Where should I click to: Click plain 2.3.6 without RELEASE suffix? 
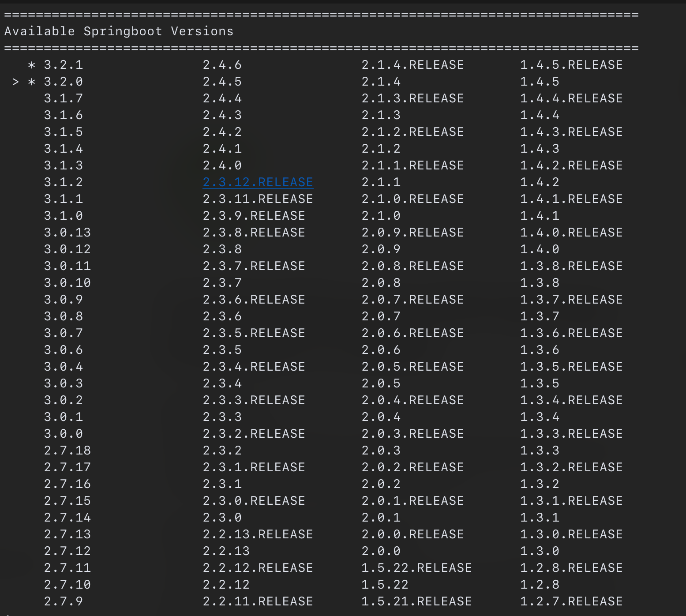coord(222,316)
